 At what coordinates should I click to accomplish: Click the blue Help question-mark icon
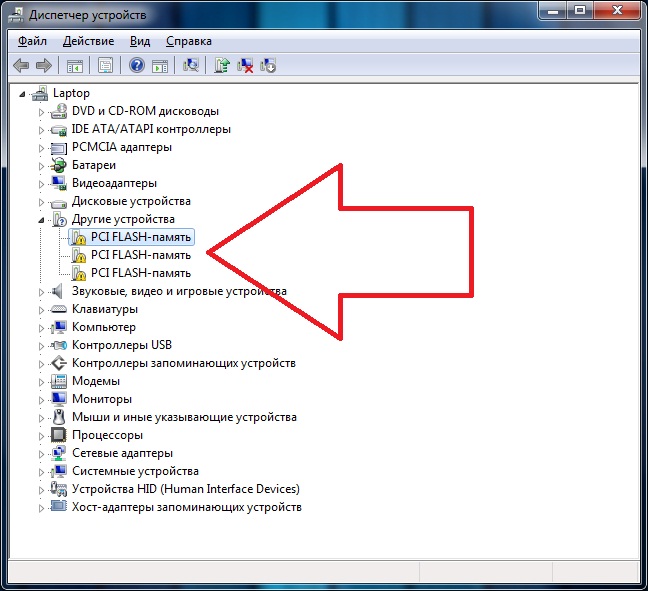tap(136, 65)
